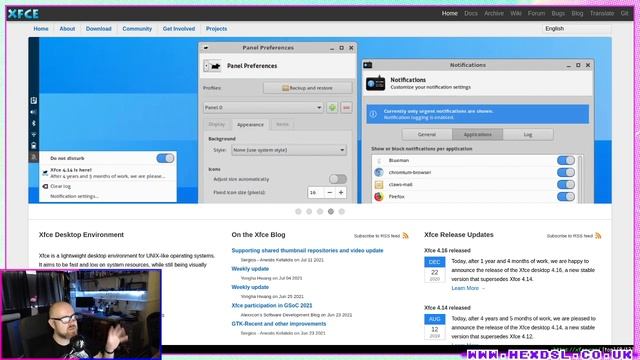The height and width of the screenshot is (360, 640).
Task: Open the Docs link in top bar
Action: coord(471,13)
